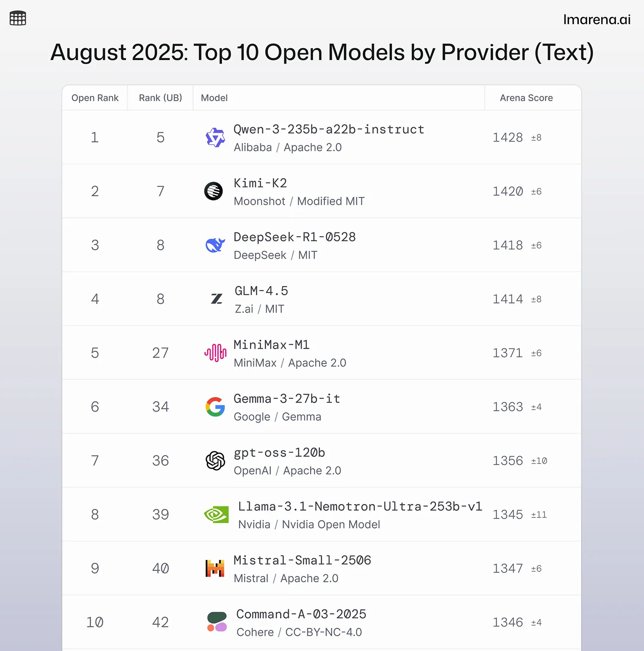Click the Mistral pixel M logo
The image size is (644, 651).
[x=215, y=568]
